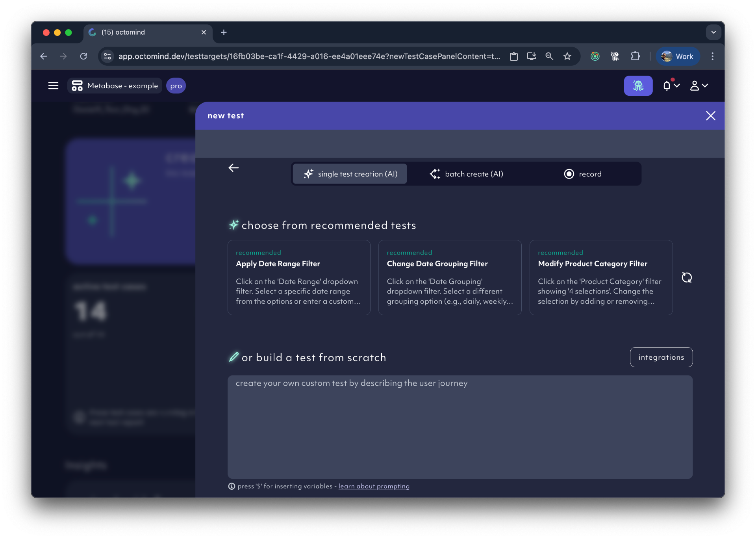Select batch create (AI) mode
756x539 pixels.
pos(466,174)
